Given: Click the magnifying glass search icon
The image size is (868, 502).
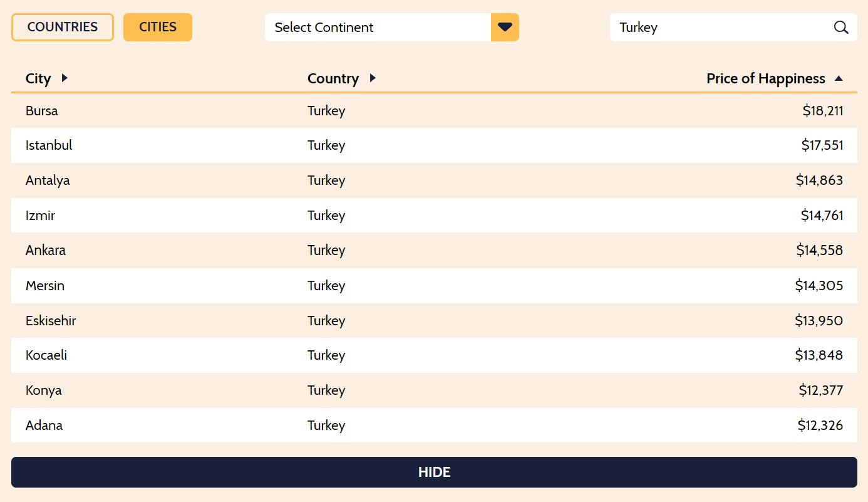Looking at the screenshot, I should point(841,28).
